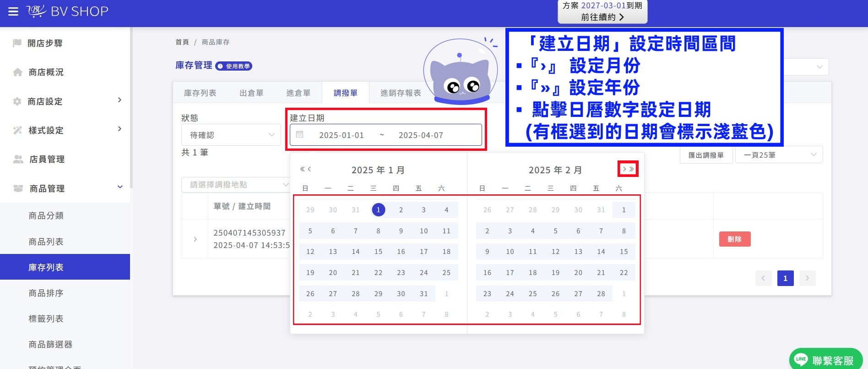Go to the next results page arrow
Image resolution: width=868 pixels, height=369 pixels.
(x=808, y=278)
